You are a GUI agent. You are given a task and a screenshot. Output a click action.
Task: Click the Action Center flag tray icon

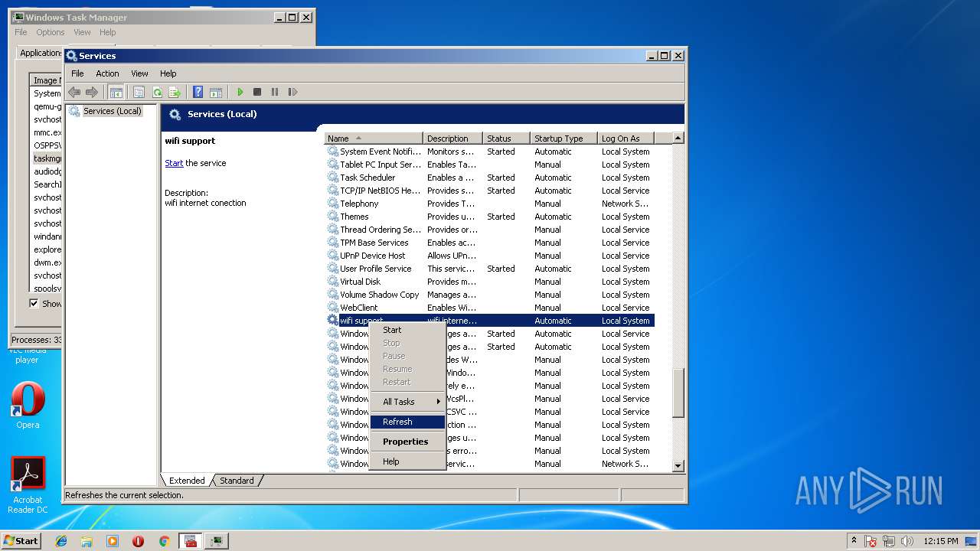[x=871, y=541]
